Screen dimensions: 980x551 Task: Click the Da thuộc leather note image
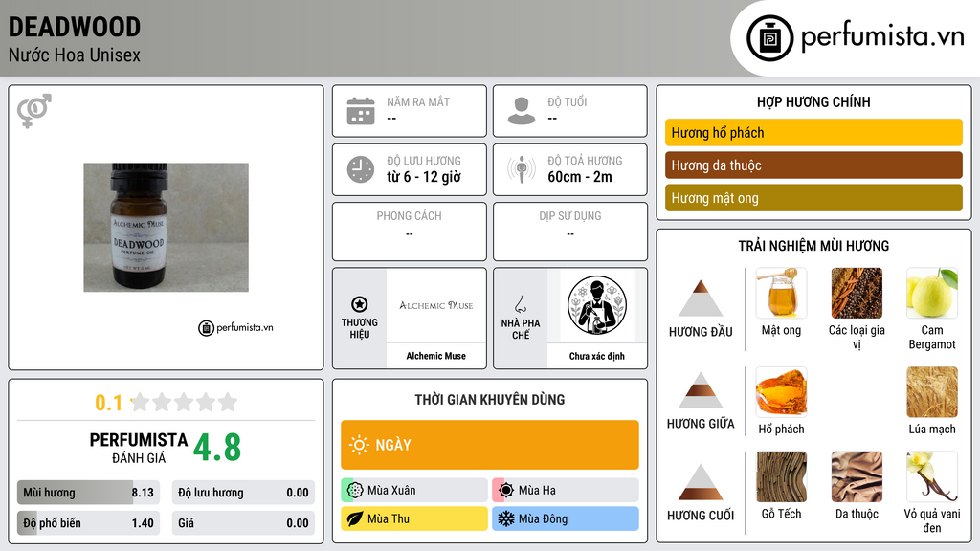pyautogui.click(x=857, y=476)
